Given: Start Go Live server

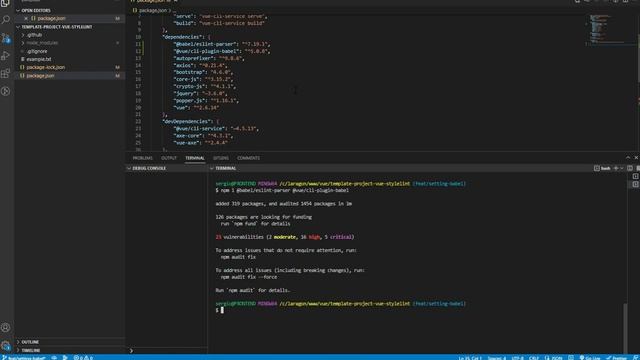Looking at the screenshot, I should (x=589, y=358).
